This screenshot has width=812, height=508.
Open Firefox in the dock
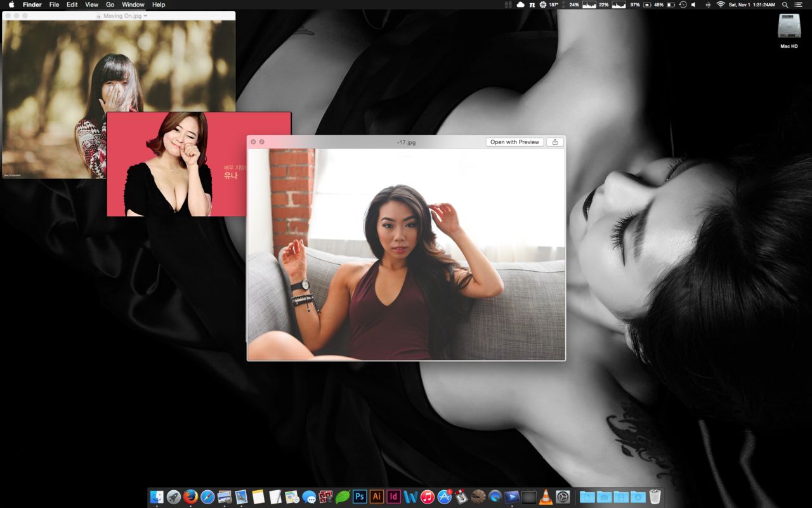(190, 497)
